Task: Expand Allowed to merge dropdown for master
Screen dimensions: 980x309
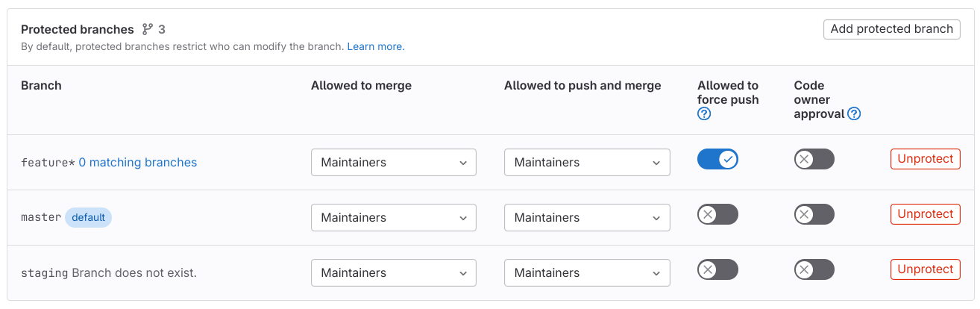Action: coord(393,217)
